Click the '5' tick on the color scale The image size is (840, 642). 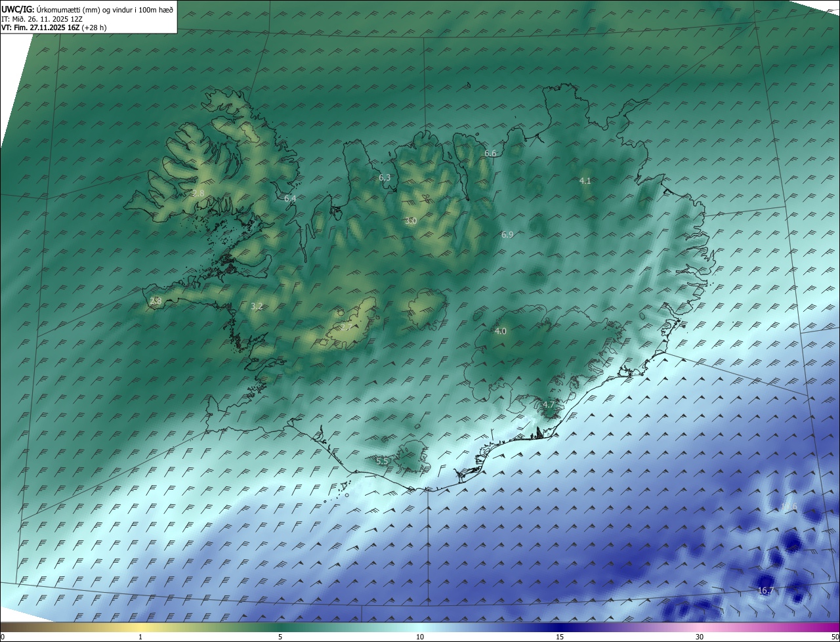coord(280,637)
